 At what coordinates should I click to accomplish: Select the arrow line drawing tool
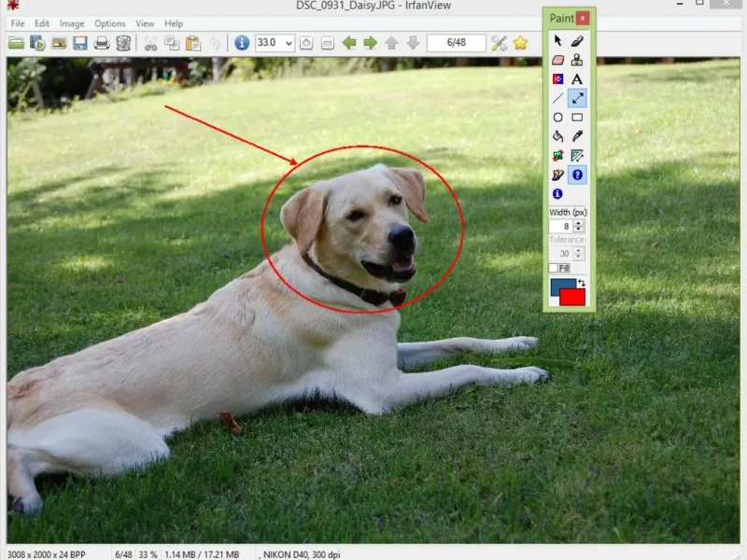click(x=577, y=98)
